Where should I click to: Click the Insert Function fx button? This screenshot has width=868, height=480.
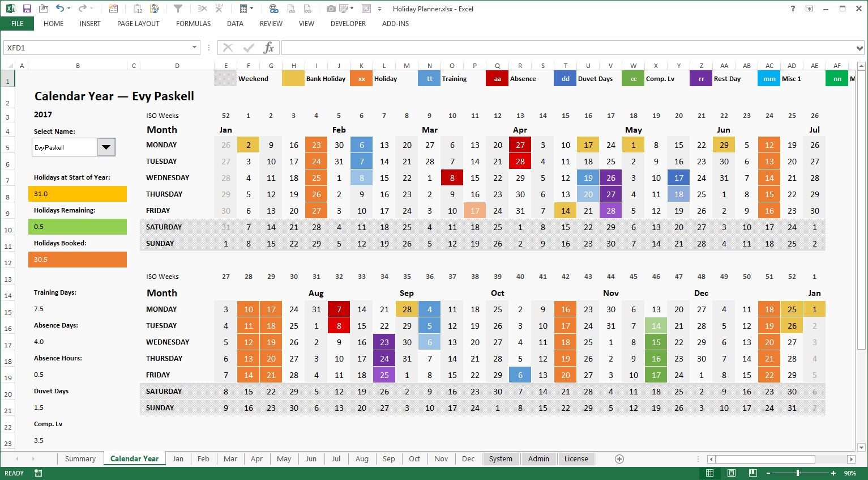[270, 48]
